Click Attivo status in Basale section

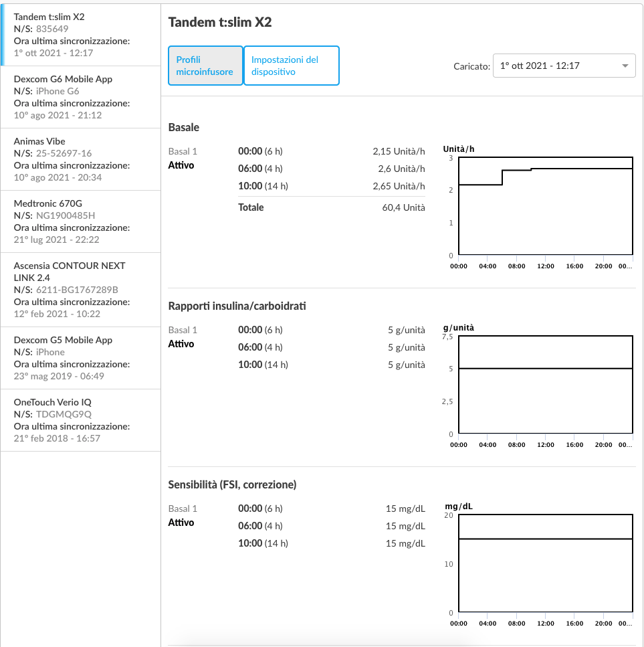point(181,165)
